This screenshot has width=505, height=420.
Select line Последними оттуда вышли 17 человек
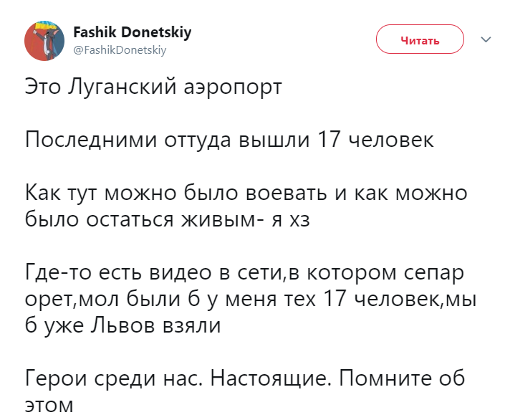pos(229,140)
